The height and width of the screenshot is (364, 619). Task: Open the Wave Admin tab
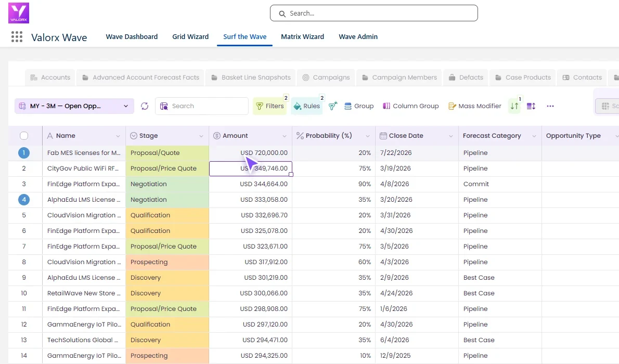click(x=358, y=37)
